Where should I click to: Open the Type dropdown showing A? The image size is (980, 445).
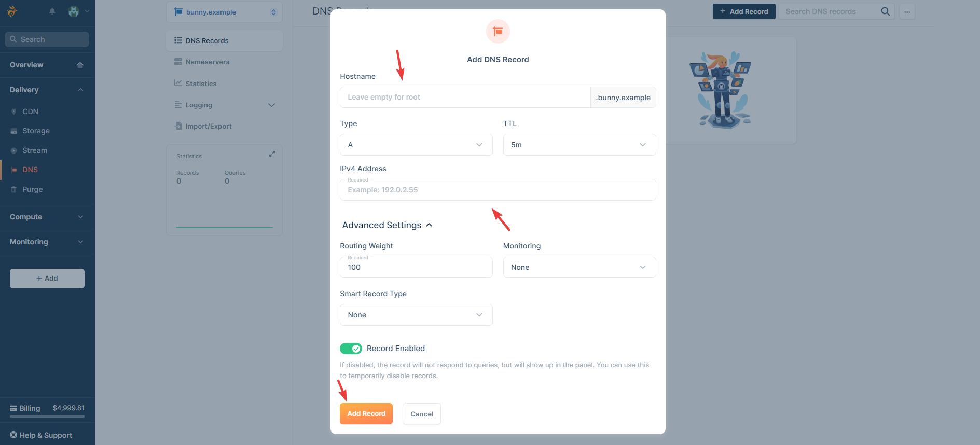[x=416, y=145]
